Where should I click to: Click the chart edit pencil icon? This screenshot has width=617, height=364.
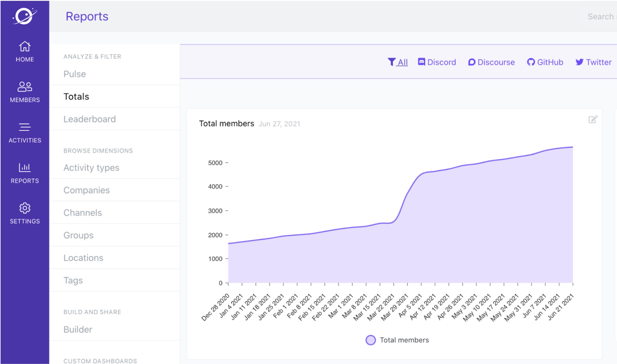click(x=592, y=120)
